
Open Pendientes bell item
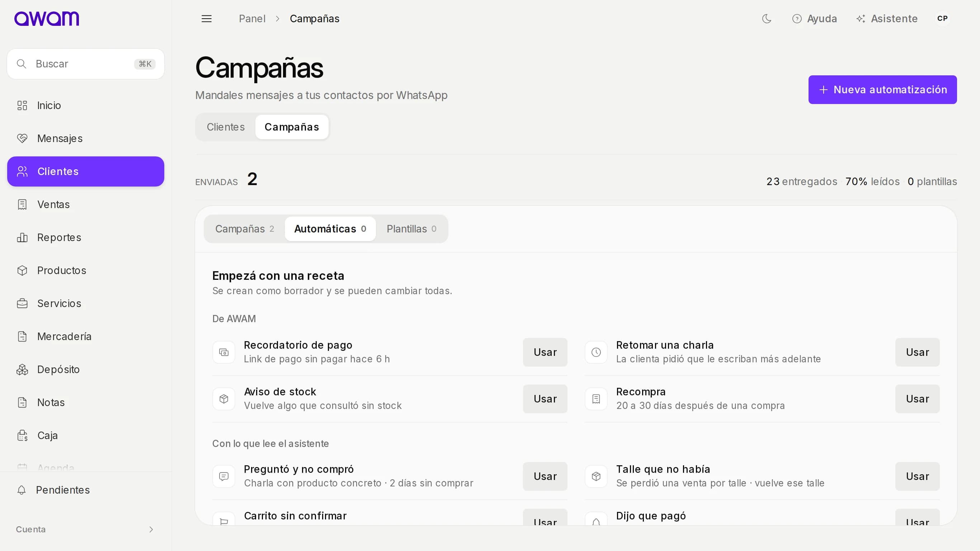[86, 490]
